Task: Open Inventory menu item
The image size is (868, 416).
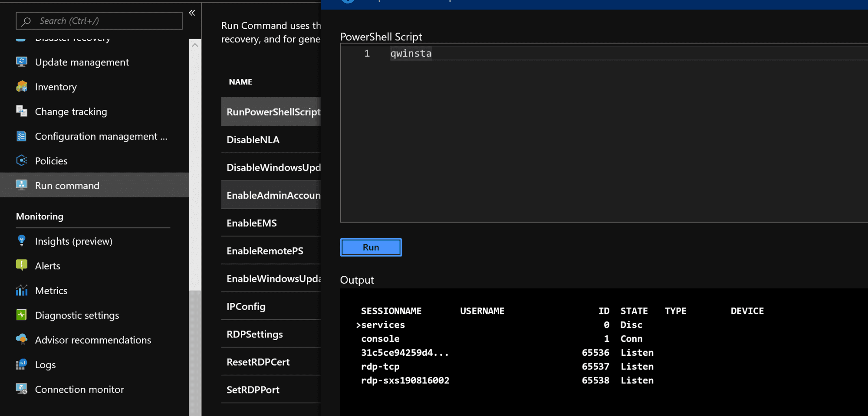Action: [94, 87]
